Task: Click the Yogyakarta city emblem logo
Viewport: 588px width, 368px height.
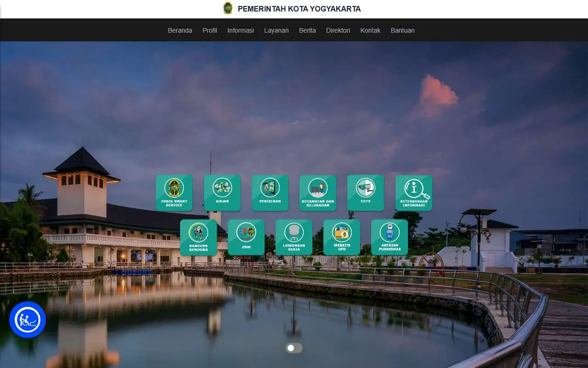Action: click(228, 8)
